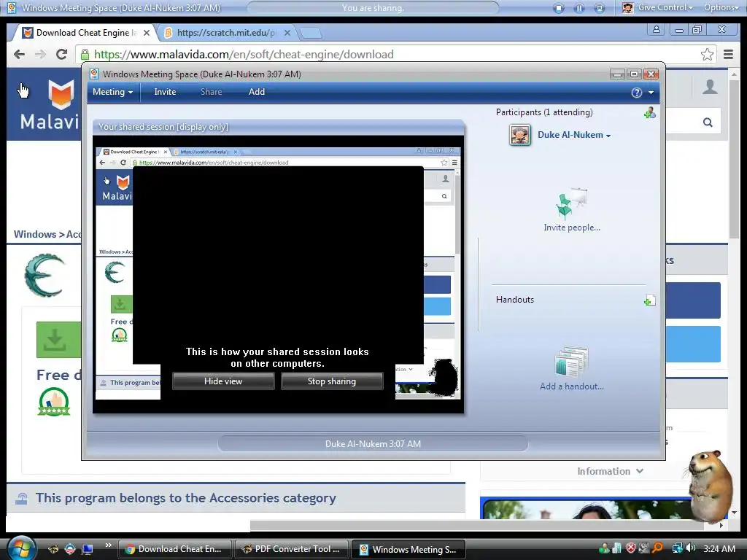This screenshot has height=560, width=747.
Task: Pause sharing using the pause icon in the sharing bar
Action: [579, 8]
